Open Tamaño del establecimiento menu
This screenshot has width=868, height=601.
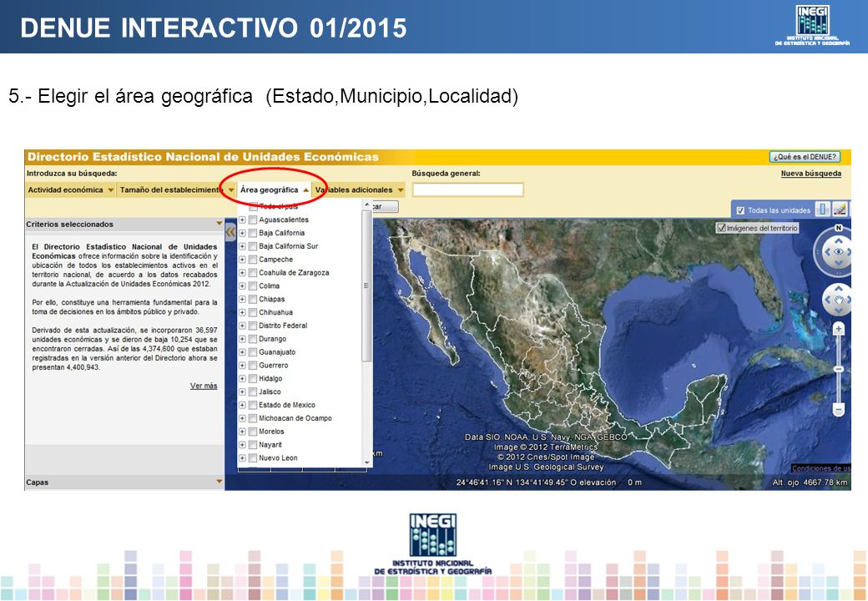tap(177, 189)
